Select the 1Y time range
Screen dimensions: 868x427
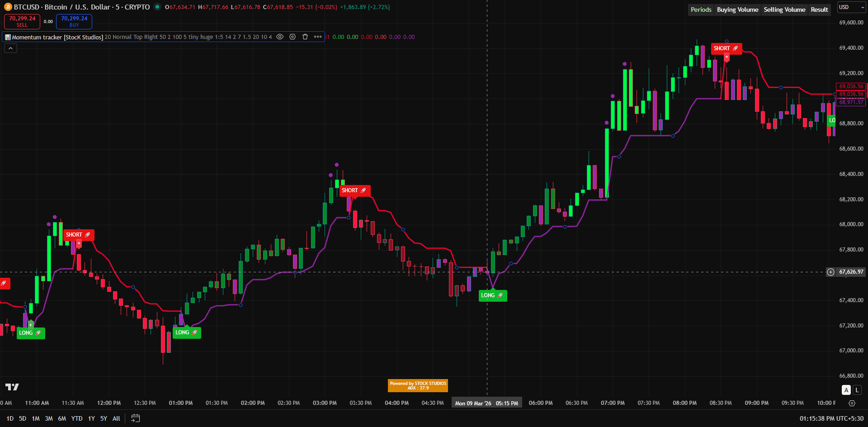tap(91, 418)
